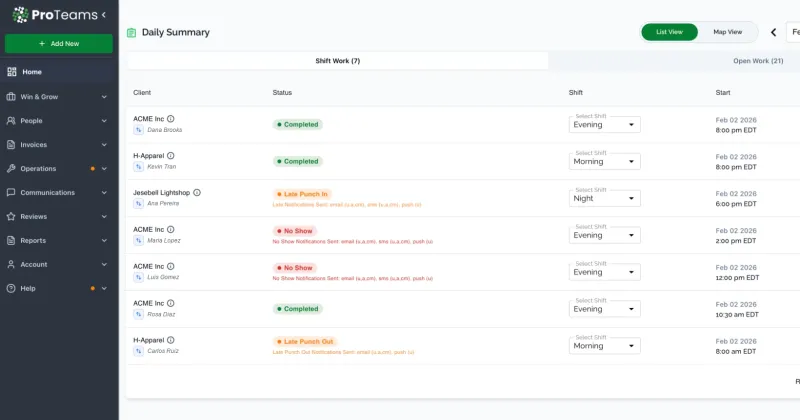Click the Win & Grow briefcase icon
Image resolution: width=800 pixels, height=420 pixels.
tap(11, 96)
